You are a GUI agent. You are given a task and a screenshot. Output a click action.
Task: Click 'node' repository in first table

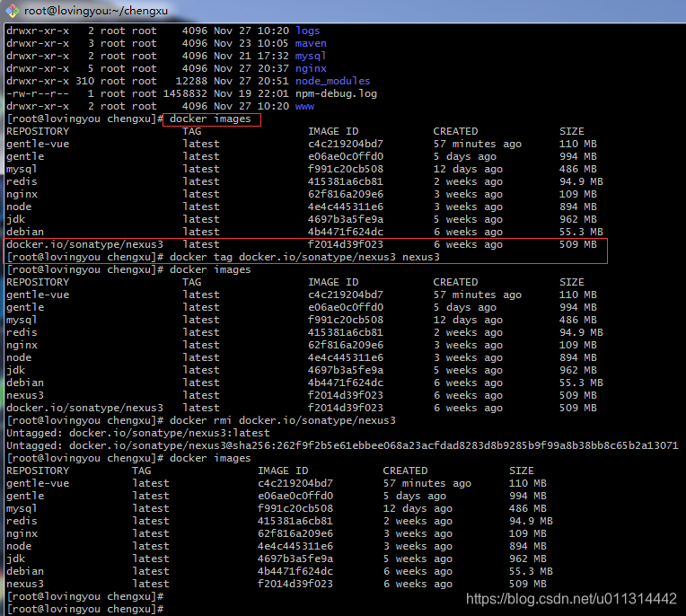click(19, 207)
